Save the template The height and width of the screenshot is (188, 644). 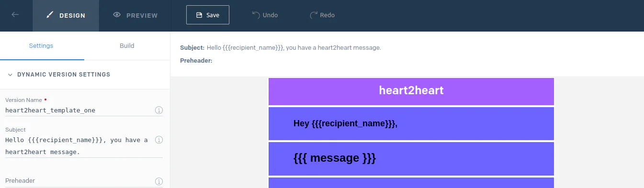(208, 15)
